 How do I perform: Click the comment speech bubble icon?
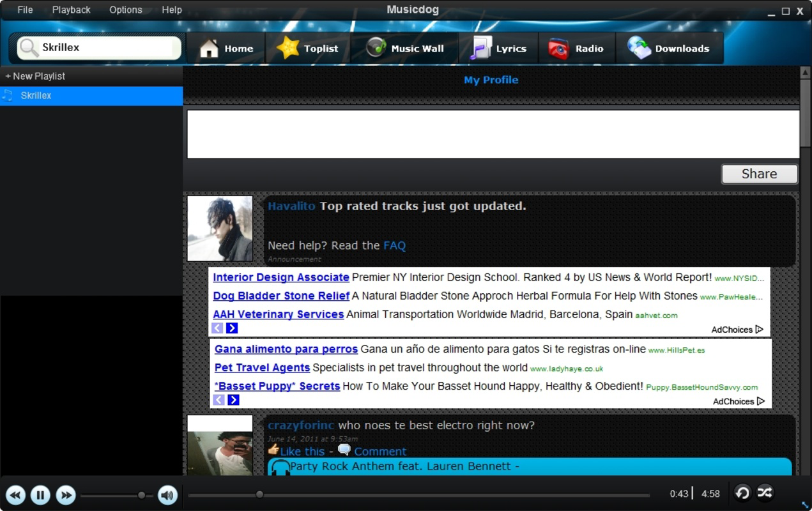(344, 450)
